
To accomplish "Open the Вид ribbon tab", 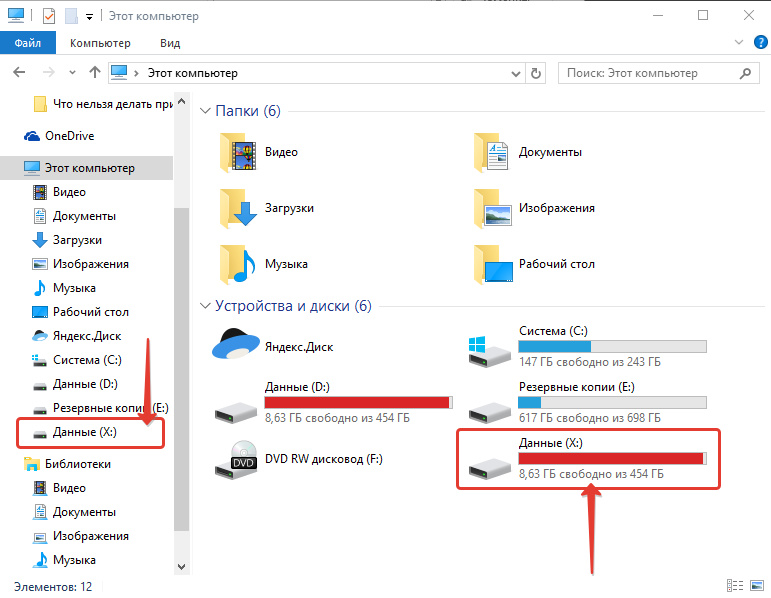I will pos(170,43).
